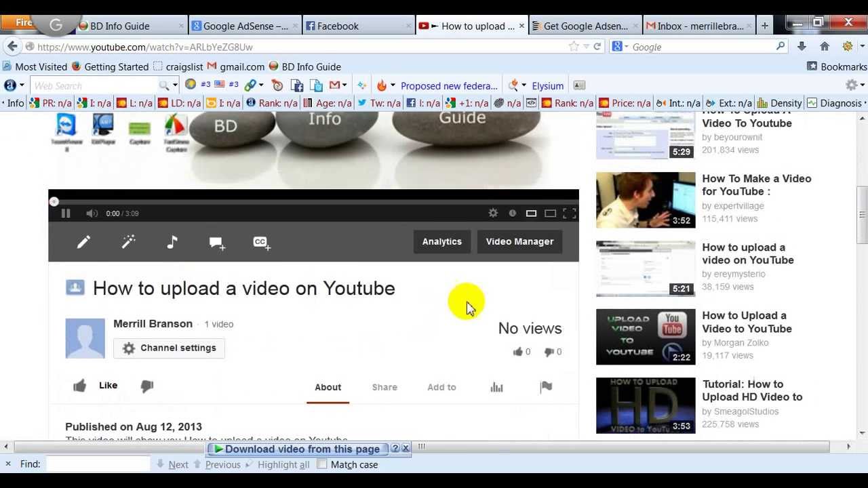Reload the page with the refresh icon
Image resolution: width=868 pixels, height=488 pixels.
click(597, 47)
